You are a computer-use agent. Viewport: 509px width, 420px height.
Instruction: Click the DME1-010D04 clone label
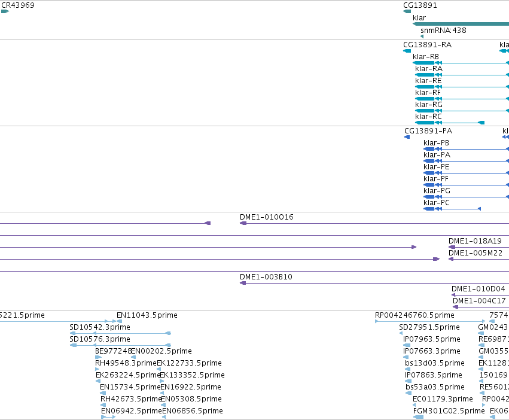(x=478, y=289)
